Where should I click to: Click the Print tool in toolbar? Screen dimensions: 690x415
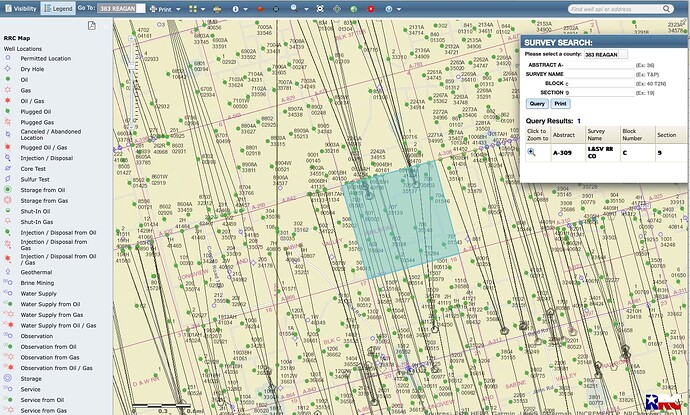coord(161,9)
